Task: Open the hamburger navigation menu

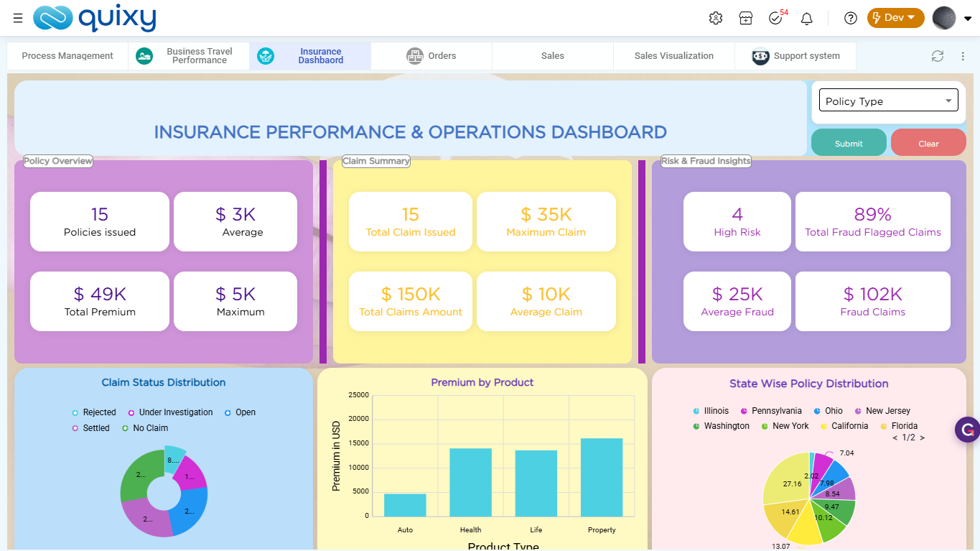Action: [x=17, y=18]
